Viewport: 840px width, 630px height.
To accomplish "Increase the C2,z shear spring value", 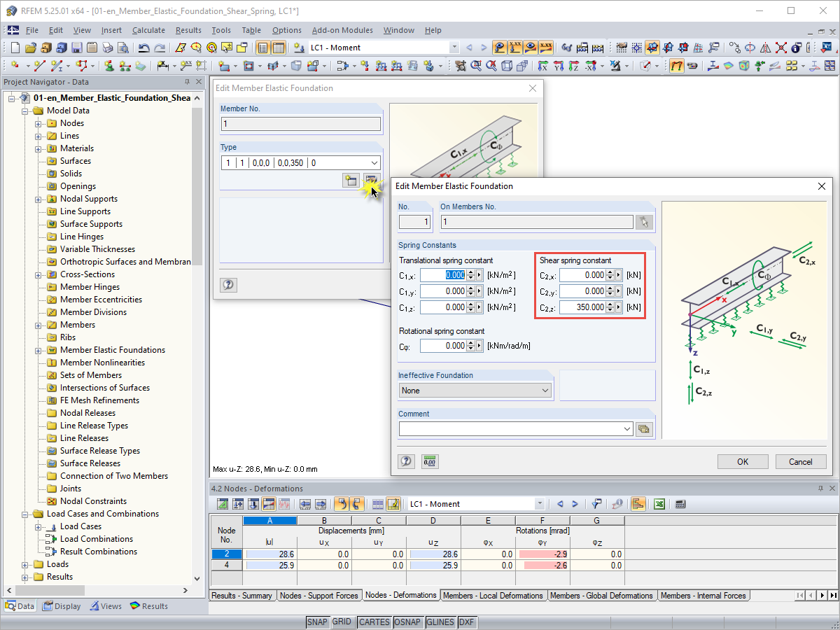I will tap(610, 304).
